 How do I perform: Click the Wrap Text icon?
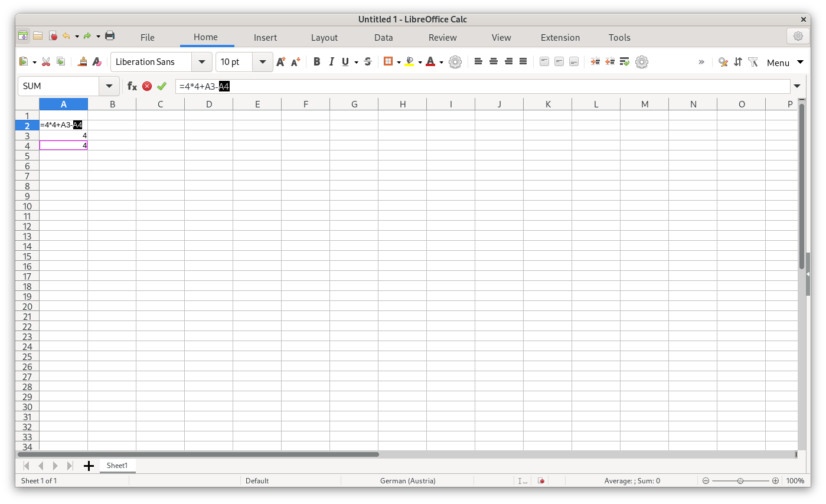point(625,62)
